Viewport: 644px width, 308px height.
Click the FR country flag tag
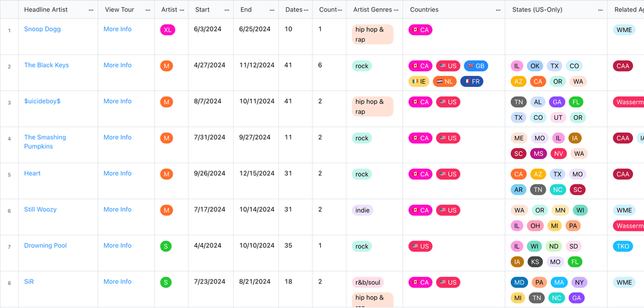click(x=471, y=82)
